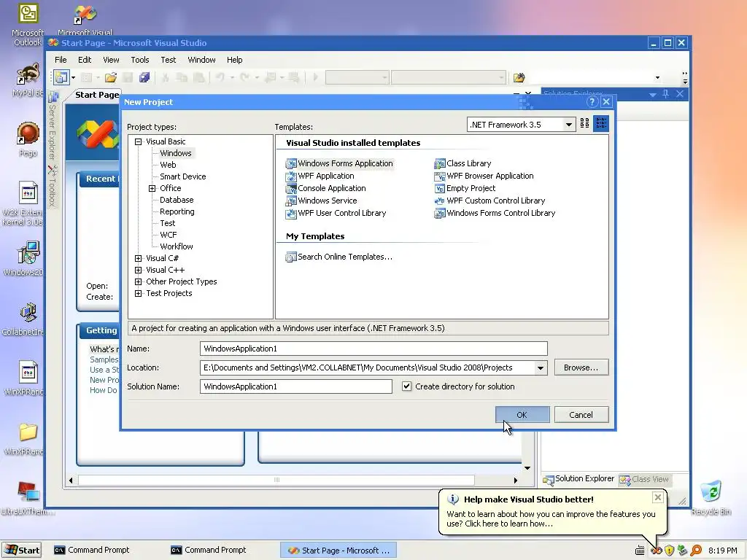Open the View menu

point(111,60)
